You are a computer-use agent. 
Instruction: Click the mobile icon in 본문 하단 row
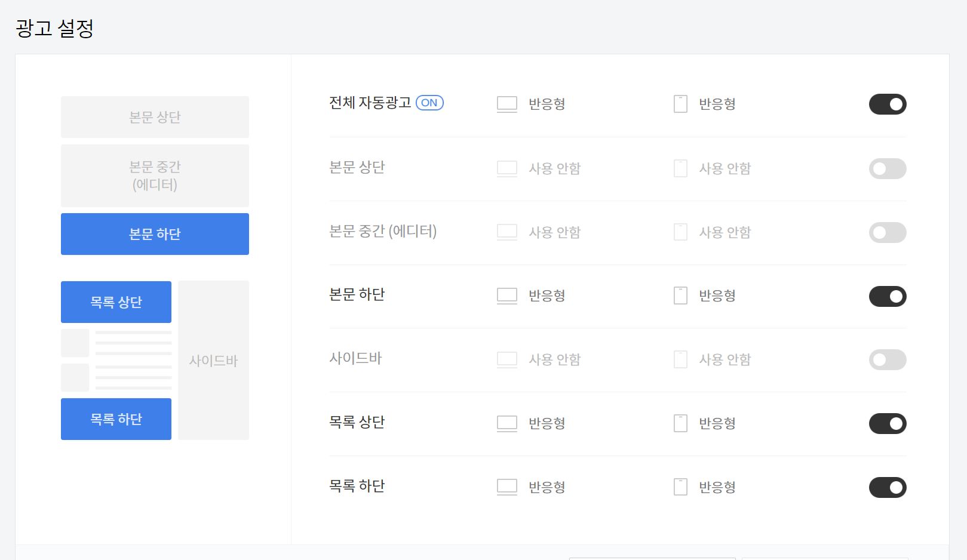pyautogui.click(x=680, y=296)
